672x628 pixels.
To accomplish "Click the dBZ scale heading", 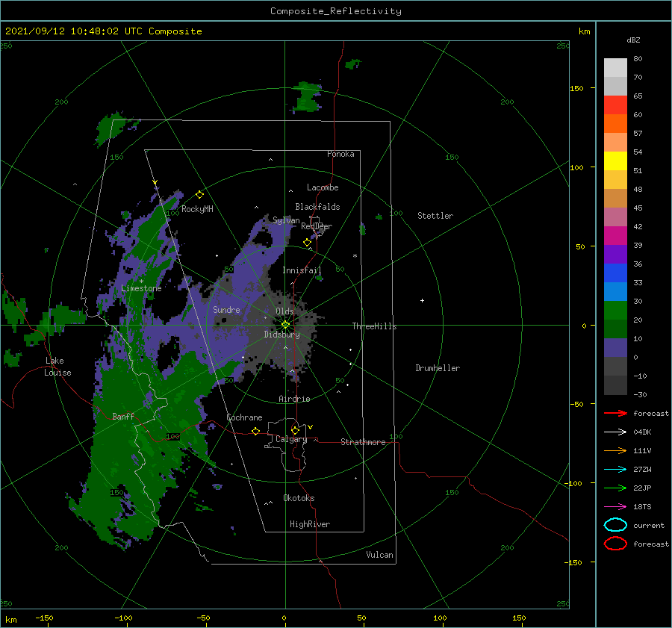I will (x=633, y=40).
